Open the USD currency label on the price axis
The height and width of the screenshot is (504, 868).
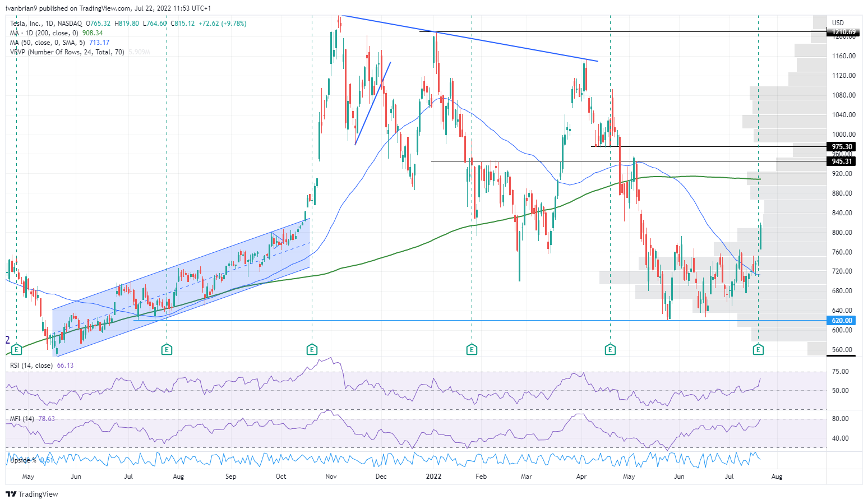(x=838, y=23)
